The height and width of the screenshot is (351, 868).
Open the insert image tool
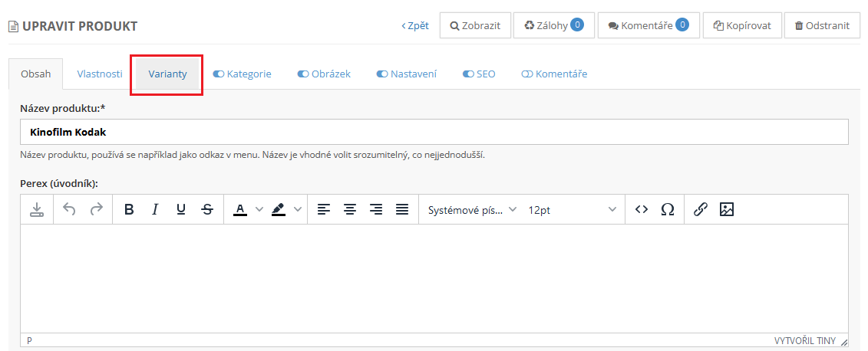click(x=727, y=209)
